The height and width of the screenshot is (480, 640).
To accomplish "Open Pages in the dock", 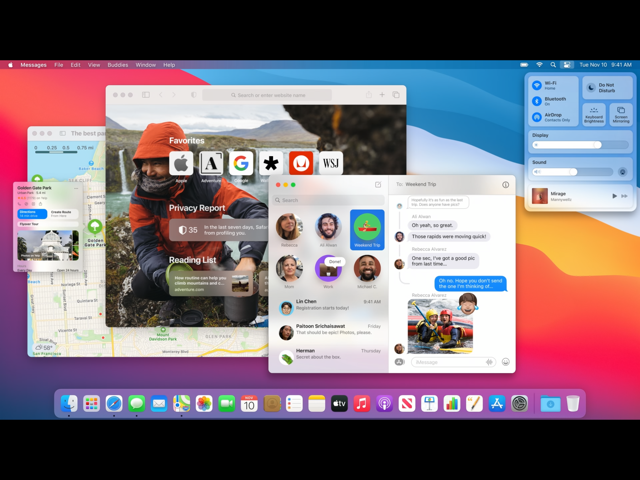I will pyautogui.click(x=474, y=404).
